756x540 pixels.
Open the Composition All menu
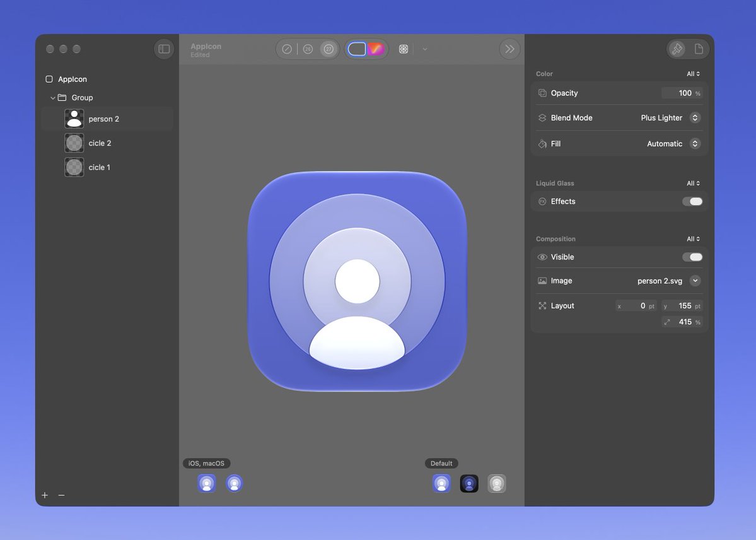[694, 239]
